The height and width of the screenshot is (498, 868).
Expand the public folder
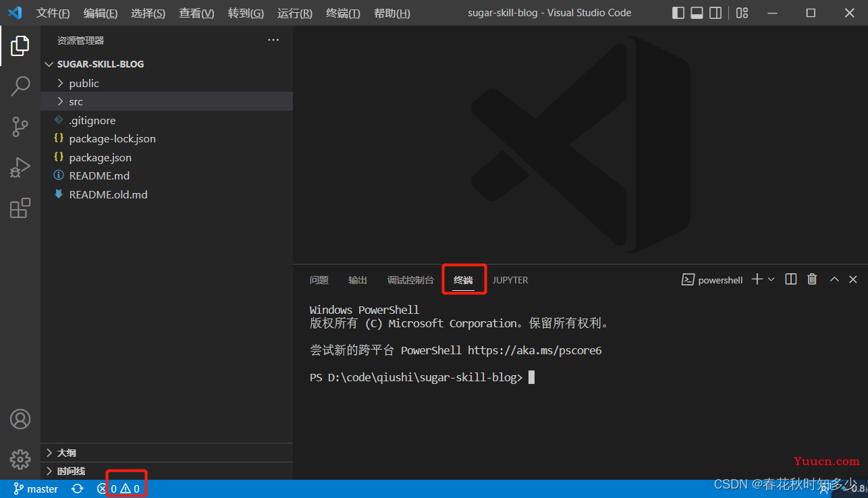(167, 83)
